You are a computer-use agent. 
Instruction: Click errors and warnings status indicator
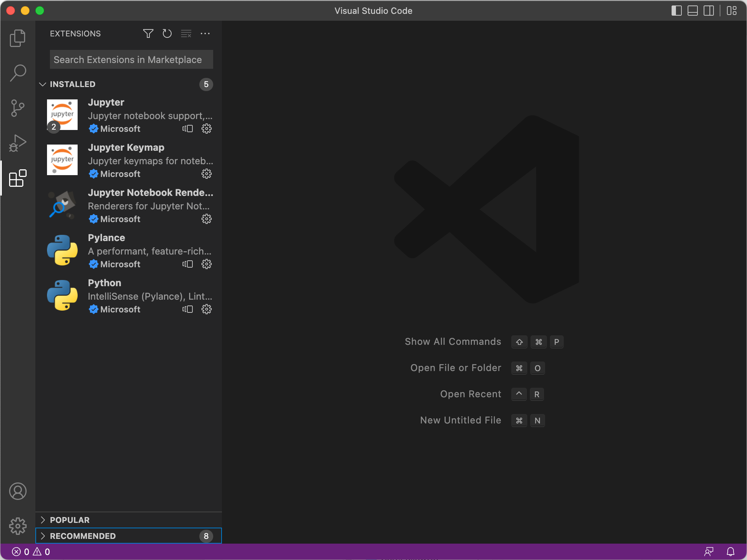coord(31,552)
